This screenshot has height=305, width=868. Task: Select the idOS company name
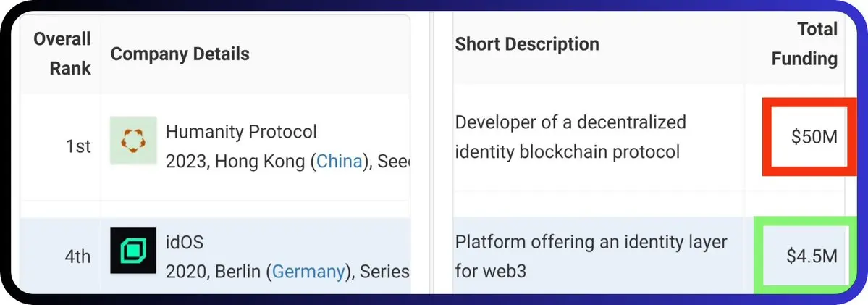click(185, 242)
